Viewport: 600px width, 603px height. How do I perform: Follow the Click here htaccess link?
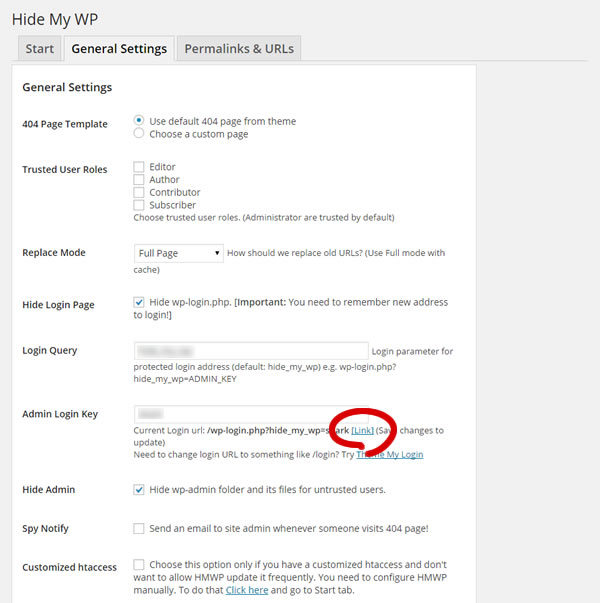click(x=247, y=590)
